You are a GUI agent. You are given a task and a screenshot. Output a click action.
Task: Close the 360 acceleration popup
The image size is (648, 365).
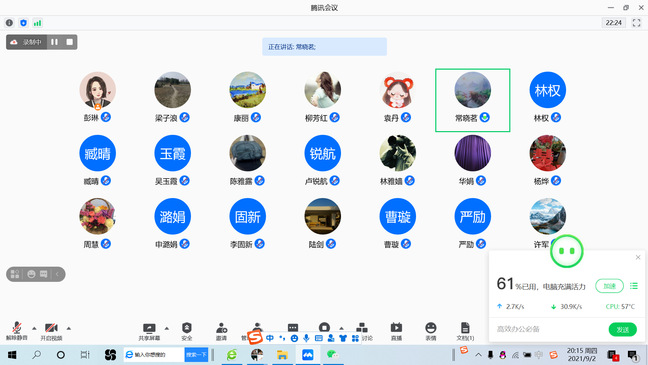tap(638, 257)
